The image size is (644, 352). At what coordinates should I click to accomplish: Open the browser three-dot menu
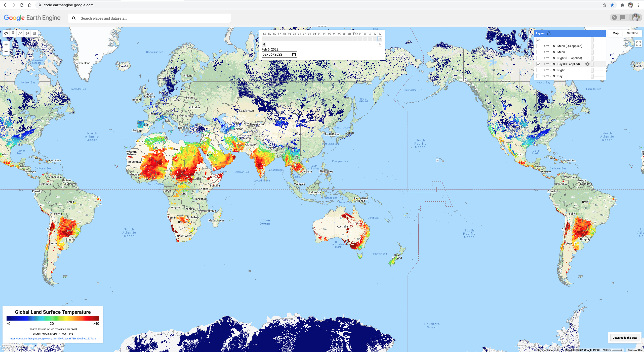point(638,5)
